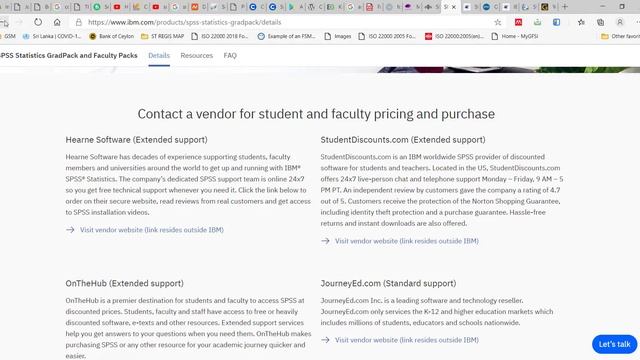Open the Favorites list icon
Image resolution: width=640 pixels, height=360 pixels.
[x=581, y=22]
